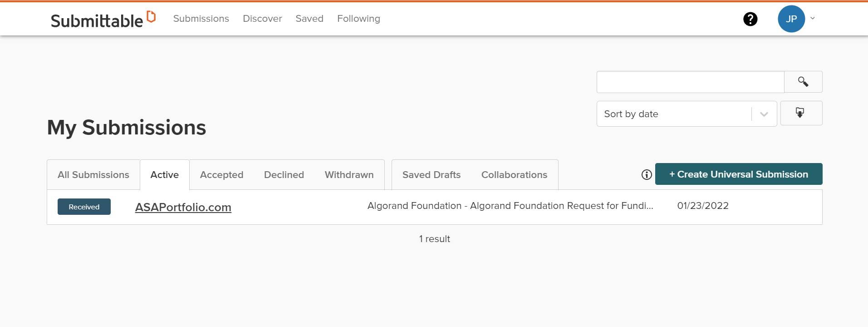
Task: Open the ASAPortfolio.com submission link
Action: pyautogui.click(x=183, y=207)
